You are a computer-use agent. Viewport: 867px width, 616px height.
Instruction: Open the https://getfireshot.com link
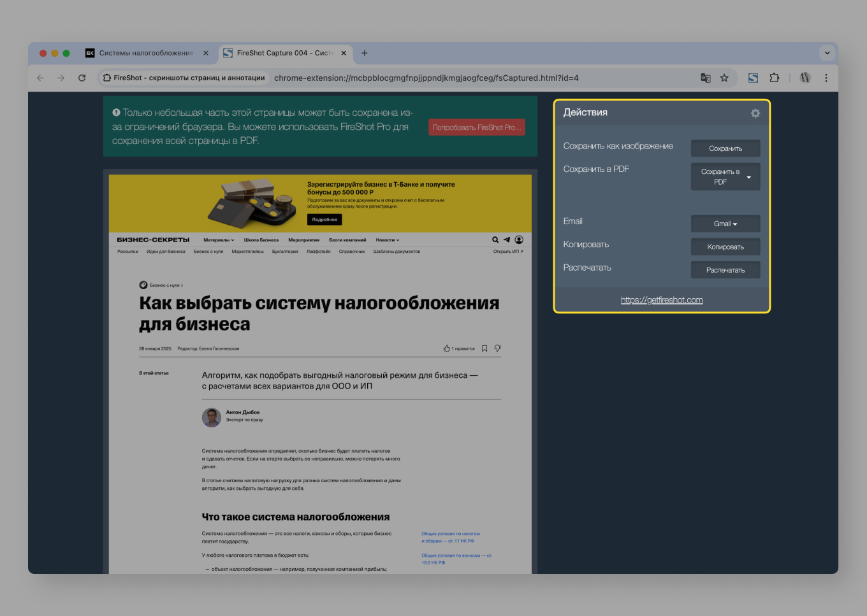tap(662, 299)
